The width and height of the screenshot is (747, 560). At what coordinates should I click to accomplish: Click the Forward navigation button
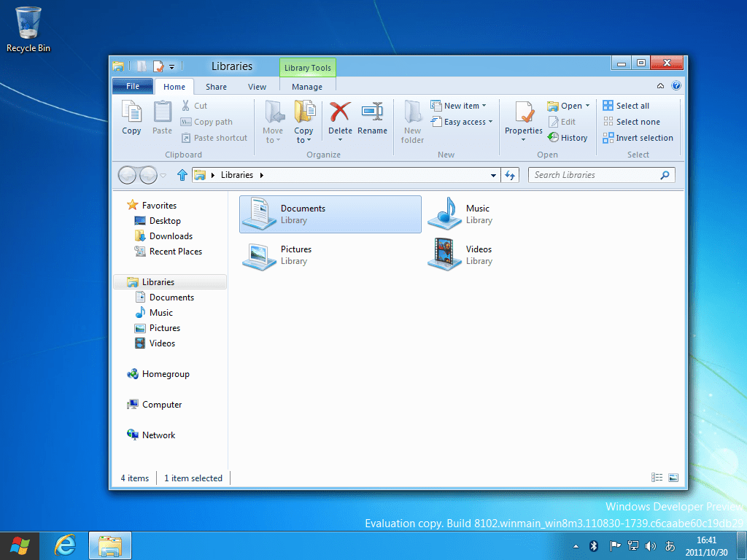tap(149, 175)
